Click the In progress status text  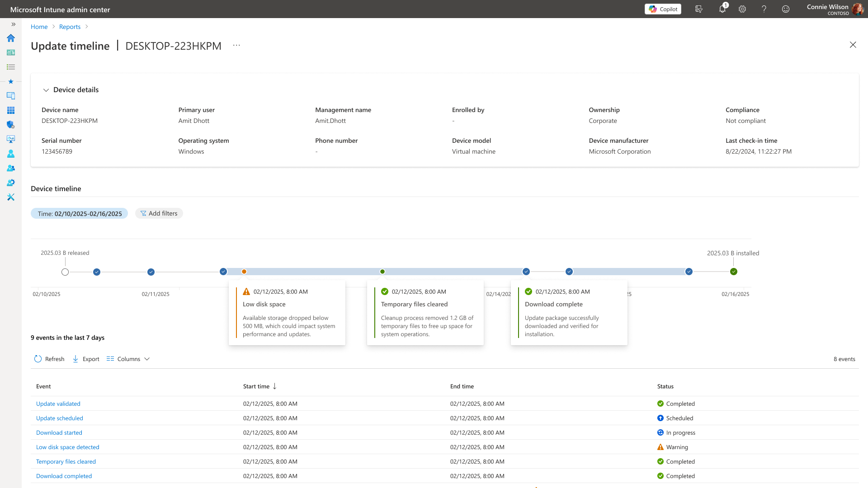681,432
